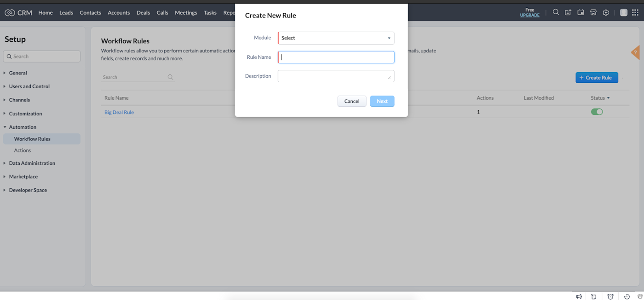The image size is (644, 300).
Task: Click the Zoho CRM logo
Action: tap(18, 12)
